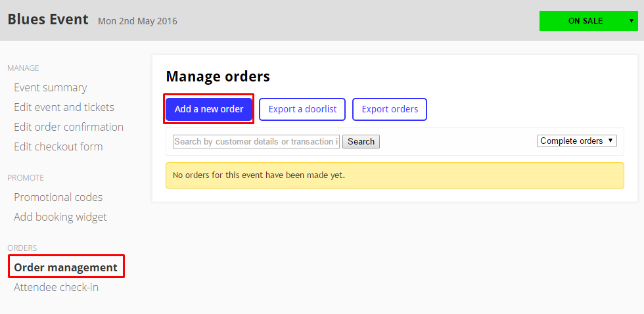This screenshot has width=644, height=314.
Task: Click the Export orders button
Action: click(x=390, y=109)
